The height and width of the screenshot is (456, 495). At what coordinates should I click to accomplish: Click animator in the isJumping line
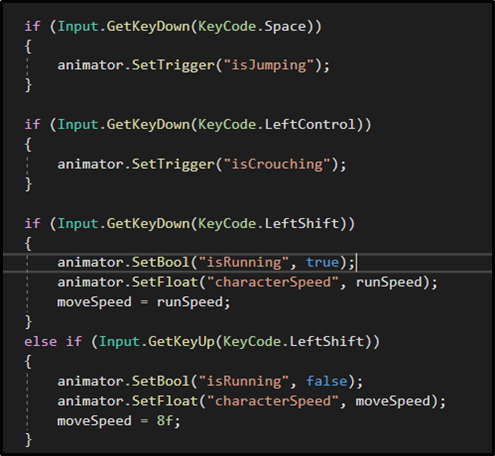[x=90, y=65]
